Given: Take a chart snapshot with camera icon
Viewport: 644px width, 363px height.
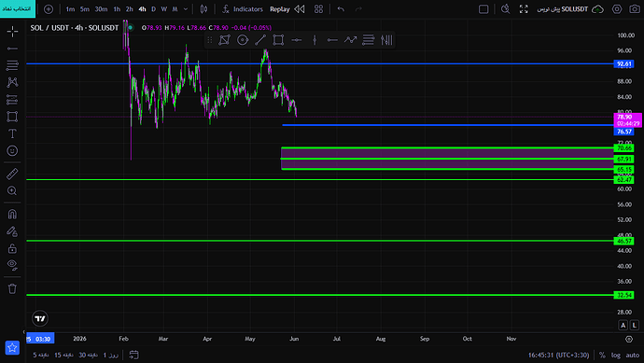Looking at the screenshot, I should pyautogui.click(x=635, y=9).
